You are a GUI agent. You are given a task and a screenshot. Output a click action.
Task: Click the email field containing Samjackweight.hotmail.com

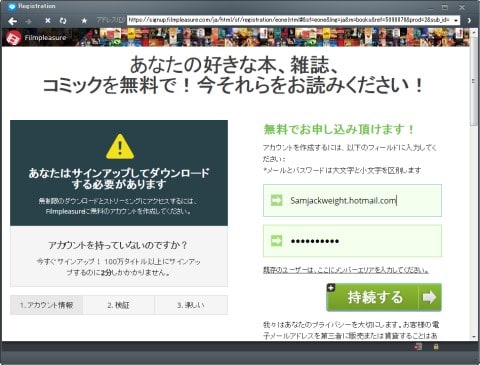(x=352, y=200)
